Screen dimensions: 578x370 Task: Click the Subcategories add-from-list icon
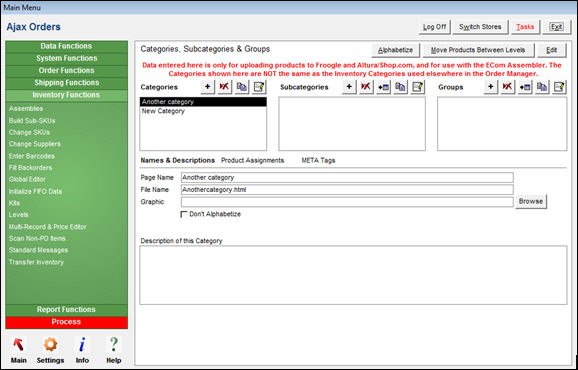[383, 87]
